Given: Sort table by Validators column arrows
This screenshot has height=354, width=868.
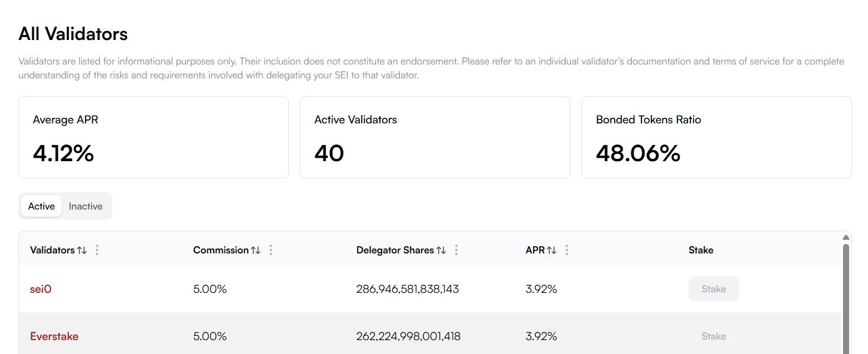Looking at the screenshot, I should coord(82,250).
